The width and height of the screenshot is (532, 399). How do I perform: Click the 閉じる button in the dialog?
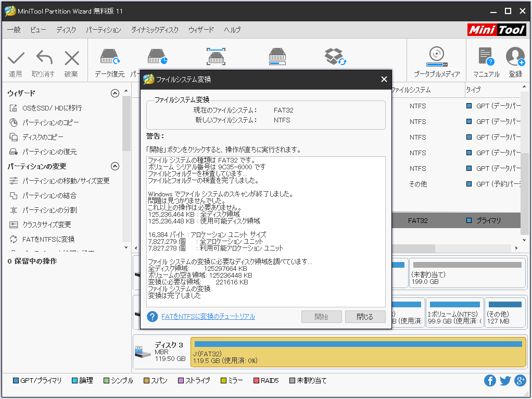[365, 317]
